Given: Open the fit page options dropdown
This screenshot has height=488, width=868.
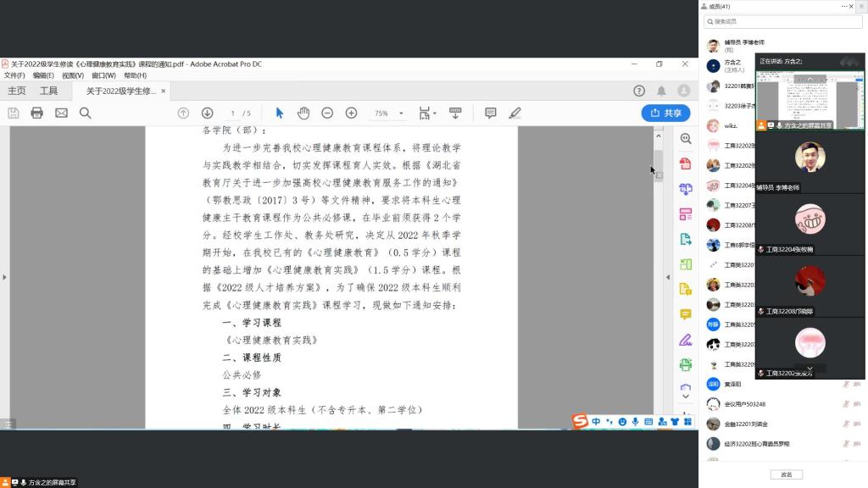Looking at the screenshot, I should [x=427, y=113].
